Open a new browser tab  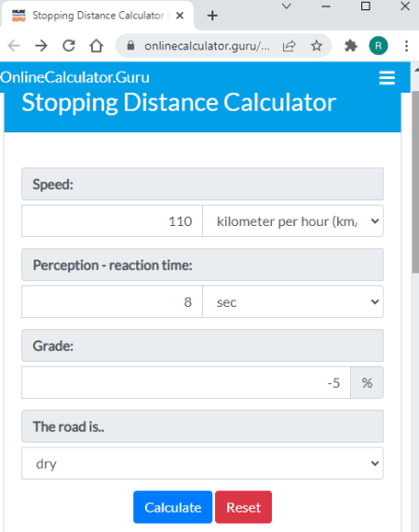click(x=212, y=16)
